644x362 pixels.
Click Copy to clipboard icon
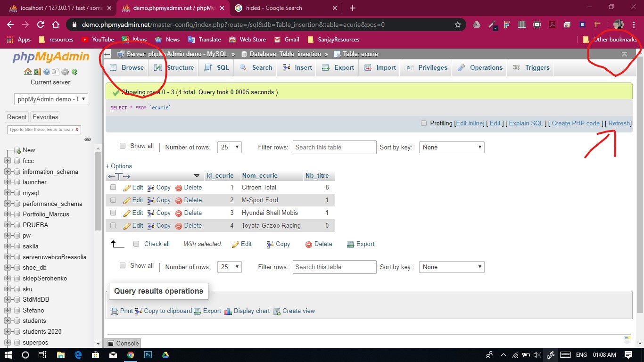click(139, 311)
